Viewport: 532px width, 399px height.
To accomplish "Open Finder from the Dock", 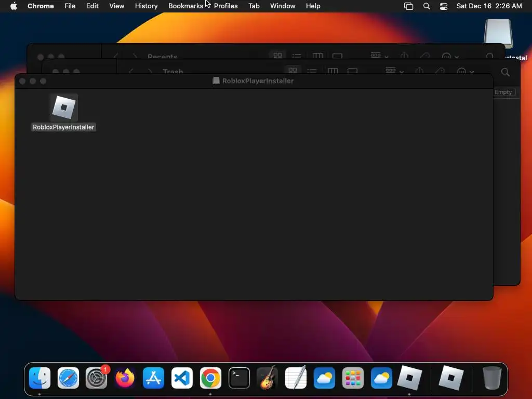I will (39, 378).
